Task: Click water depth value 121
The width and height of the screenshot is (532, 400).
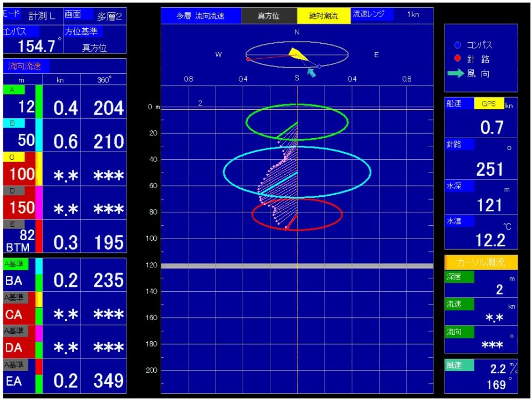Action: coord(489,205)
